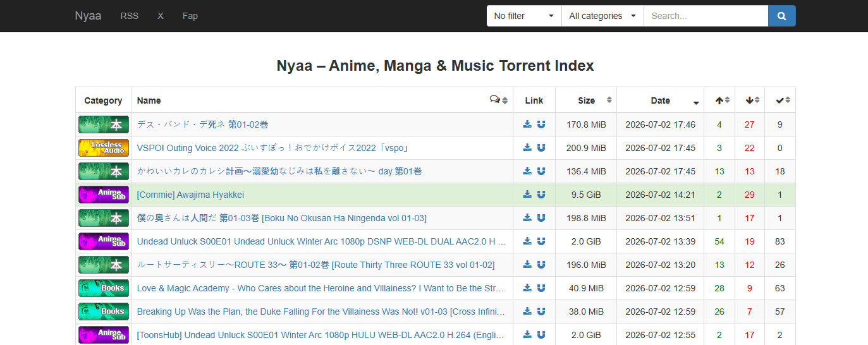Open the RSS navbar item
The height and width of the screenshot is (345, 868).
[x=130, y=16]
